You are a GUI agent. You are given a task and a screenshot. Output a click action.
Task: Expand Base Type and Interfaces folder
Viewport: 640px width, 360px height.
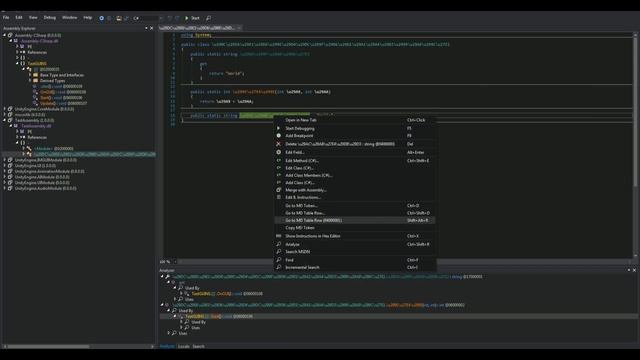coord(30,75)
